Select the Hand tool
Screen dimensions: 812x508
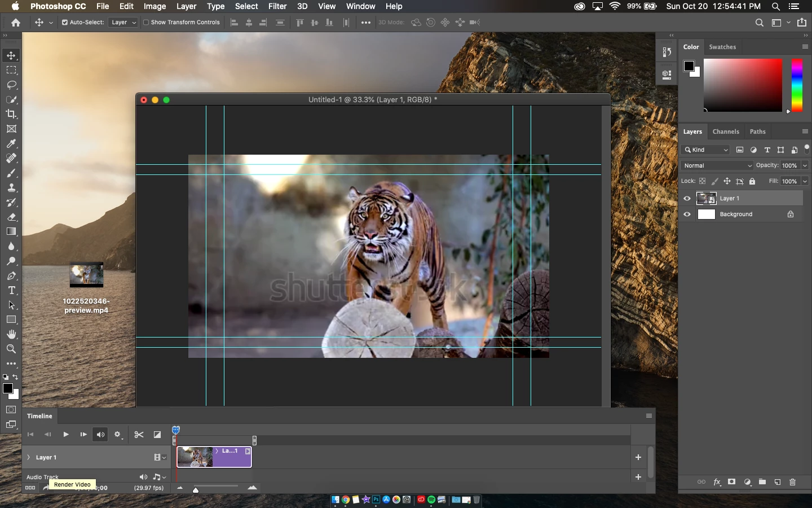coord(11,334)
